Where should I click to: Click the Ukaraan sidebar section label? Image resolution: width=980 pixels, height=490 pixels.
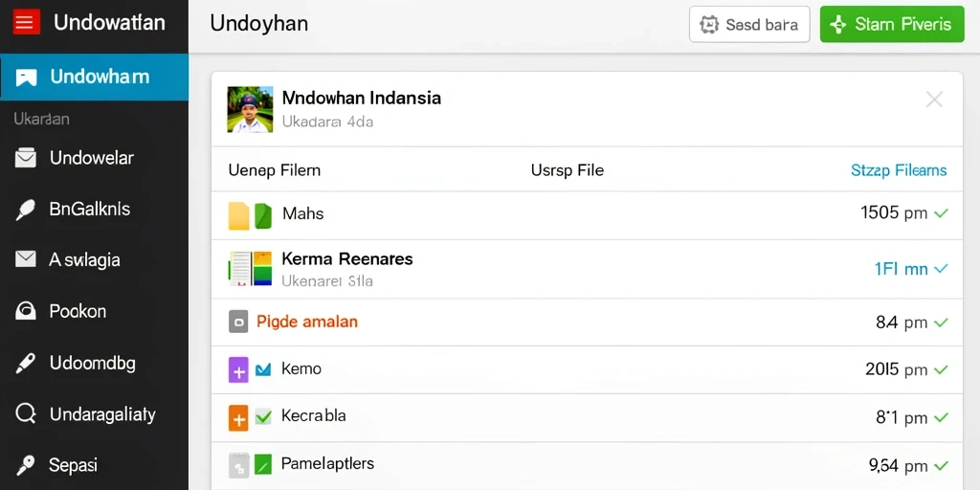pyautogui.click(x=41, y=119)
